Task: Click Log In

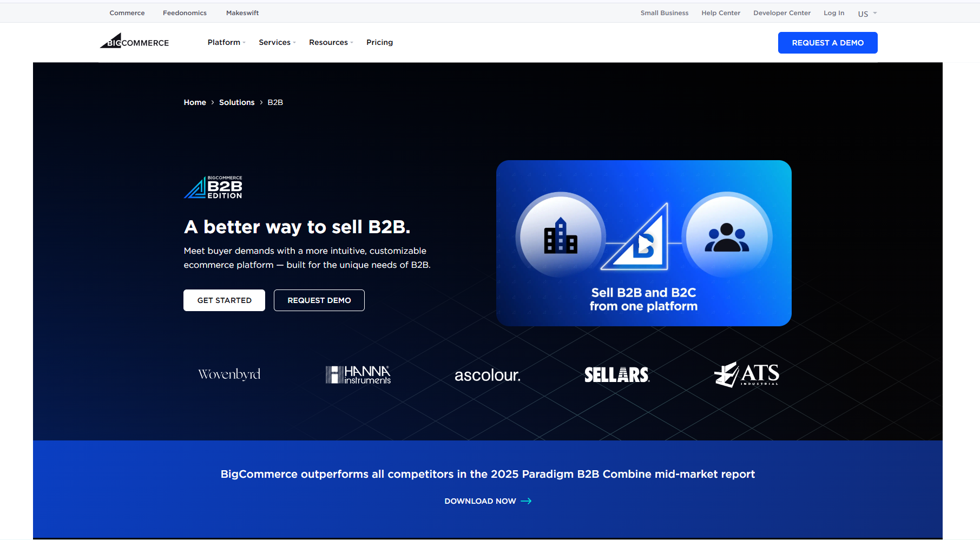Action: (x=834, y=13)
